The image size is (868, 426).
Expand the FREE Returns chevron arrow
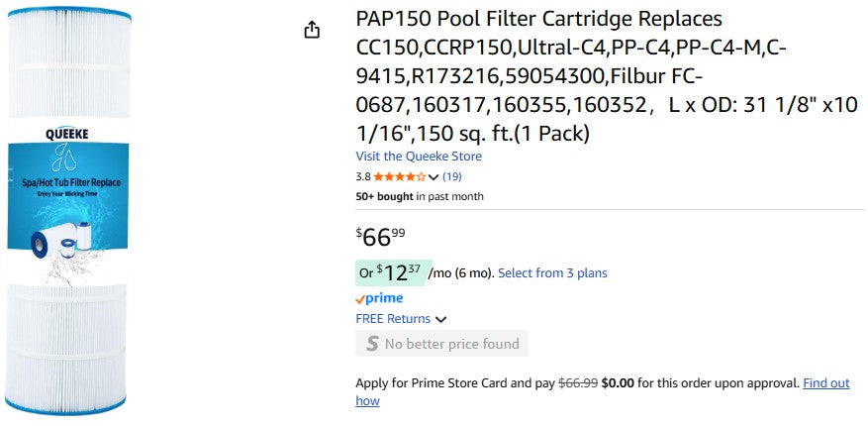point(440,319)
